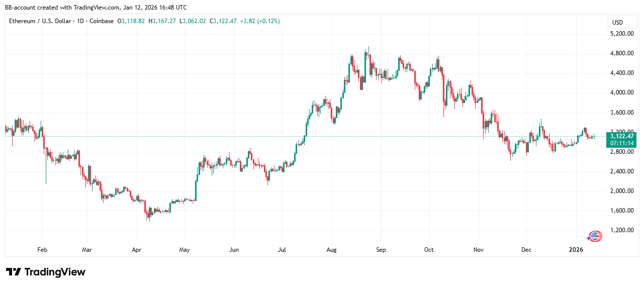Open the USD currency selector
This screenshot has width=644, height=287.
[617, 22]
